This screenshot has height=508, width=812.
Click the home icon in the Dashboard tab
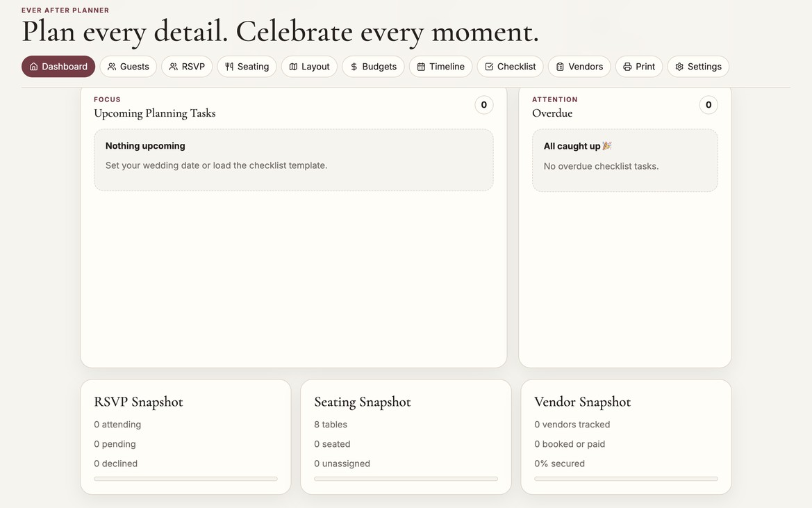(33, 67)
